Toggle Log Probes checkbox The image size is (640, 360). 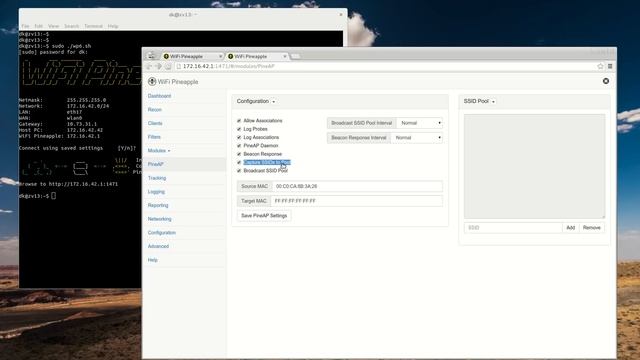[239, 129]
